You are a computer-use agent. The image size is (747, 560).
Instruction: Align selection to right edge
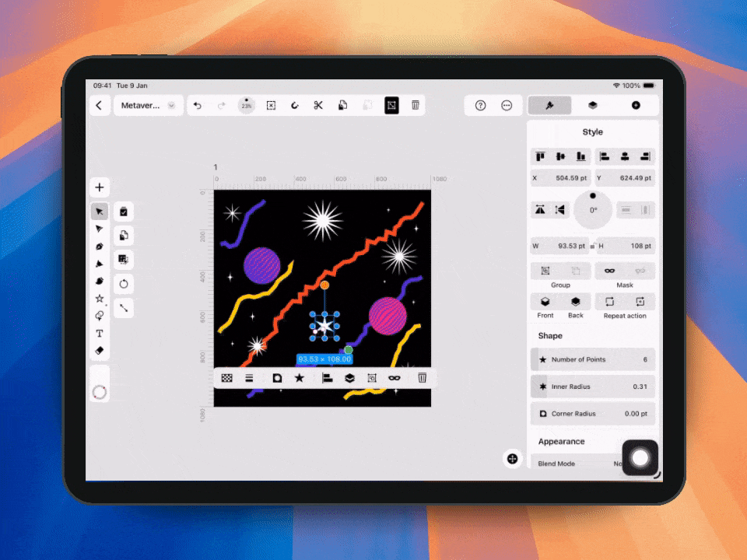(x=645, y=156)
